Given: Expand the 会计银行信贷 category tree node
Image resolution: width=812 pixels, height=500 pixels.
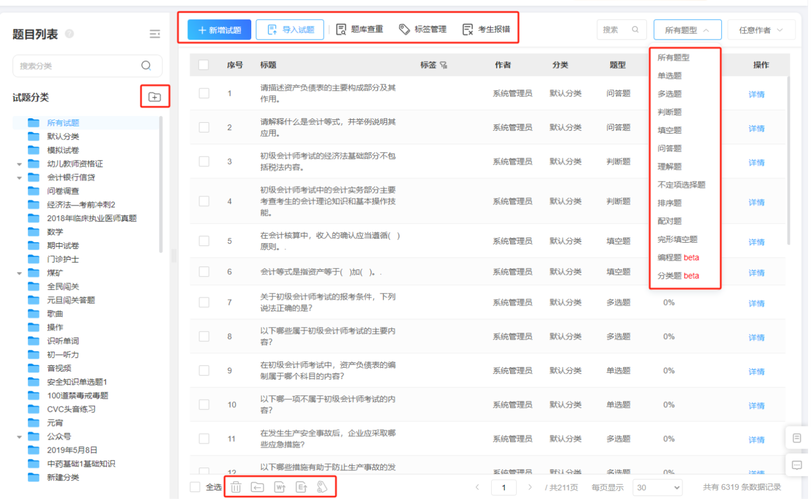Looking at the screenshot, I should [19, 177].
